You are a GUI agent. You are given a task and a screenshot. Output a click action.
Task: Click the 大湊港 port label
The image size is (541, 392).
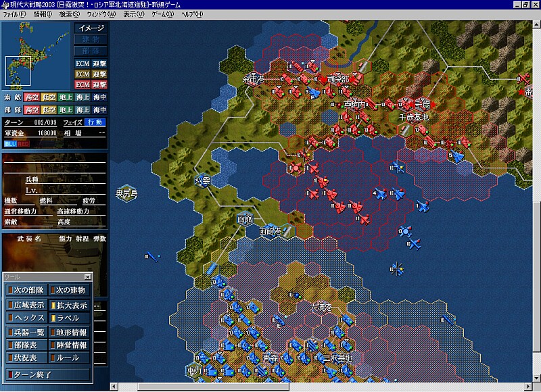tap(322, 306)
